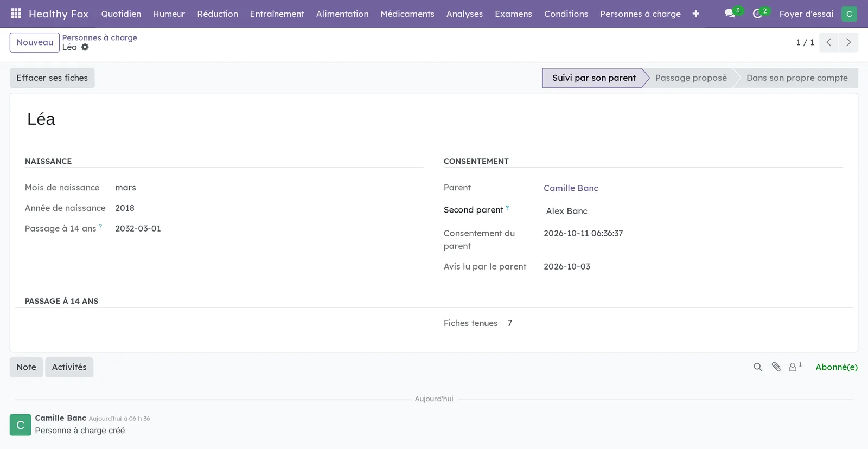Viewport: 868px width, 449px height.
Task: Show help tooltip for Passage à 14 ans
Action: point(100,226)
